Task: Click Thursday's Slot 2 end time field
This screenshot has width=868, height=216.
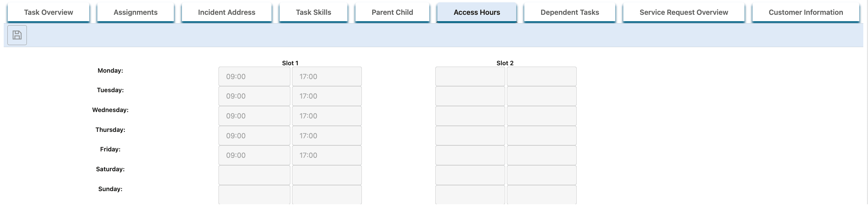Action: tap(541, 135)
